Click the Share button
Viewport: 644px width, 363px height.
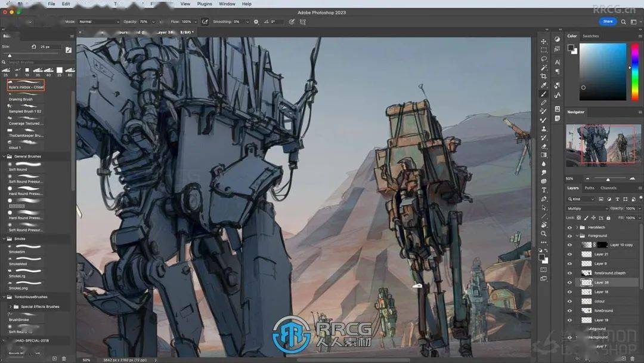608,21
